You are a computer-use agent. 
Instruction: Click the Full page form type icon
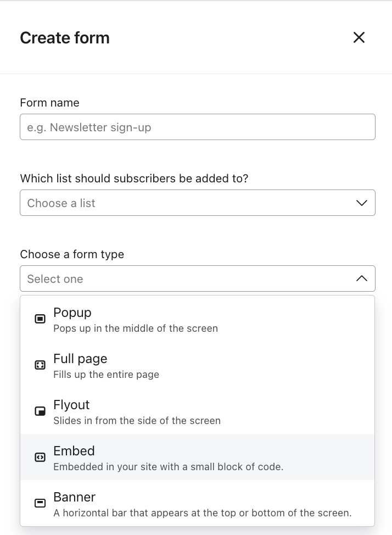tap(40, 365)
